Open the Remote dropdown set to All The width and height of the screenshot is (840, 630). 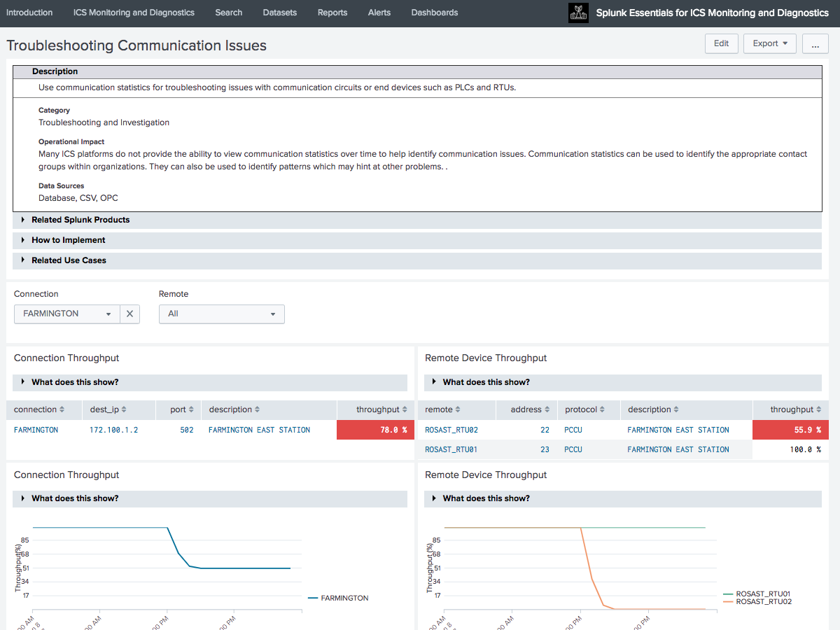click(221, 314)
